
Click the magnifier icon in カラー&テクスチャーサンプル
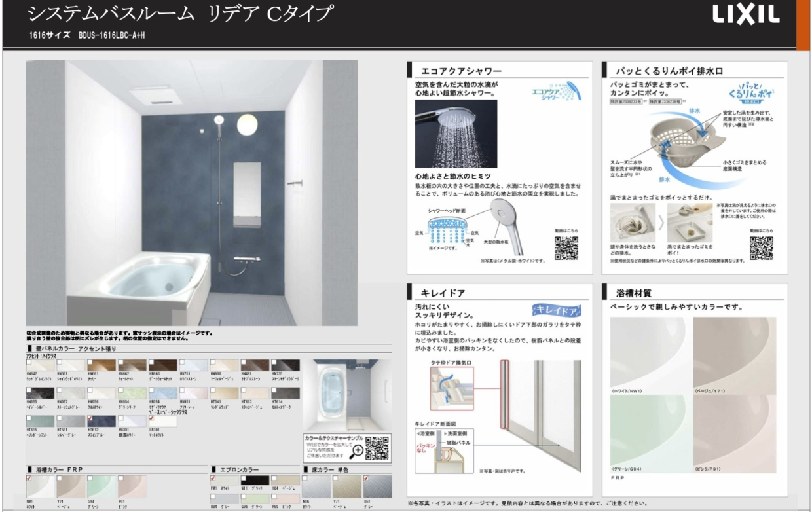356,450
